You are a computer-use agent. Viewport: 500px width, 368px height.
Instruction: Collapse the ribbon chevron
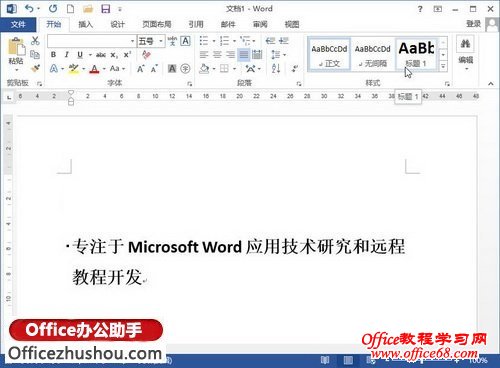pos(491,83)
